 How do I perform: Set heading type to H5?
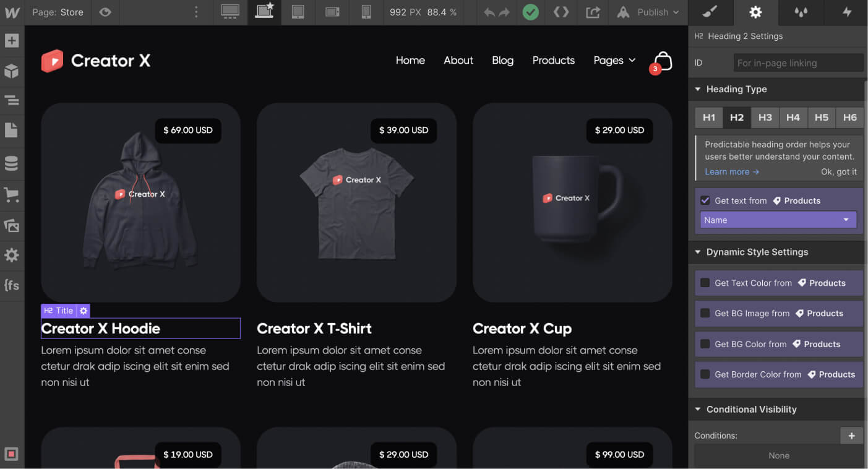[x=822, y=118]
